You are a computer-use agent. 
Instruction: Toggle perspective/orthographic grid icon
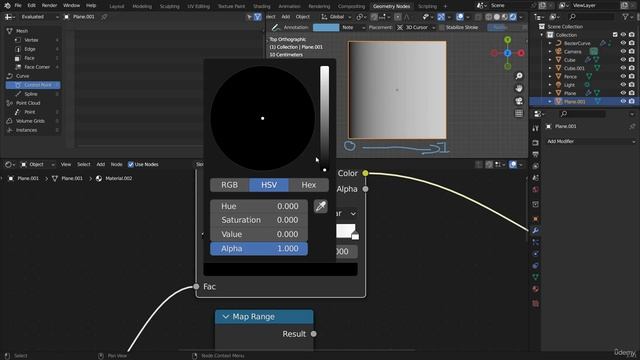(519, 113)
